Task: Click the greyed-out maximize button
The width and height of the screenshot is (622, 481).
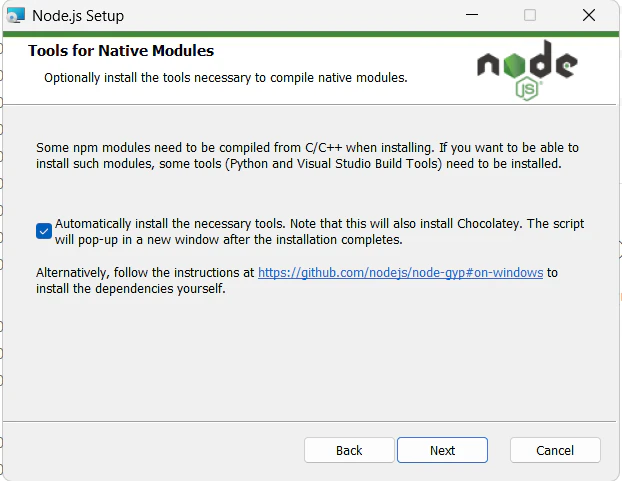Action: point(530,15)
